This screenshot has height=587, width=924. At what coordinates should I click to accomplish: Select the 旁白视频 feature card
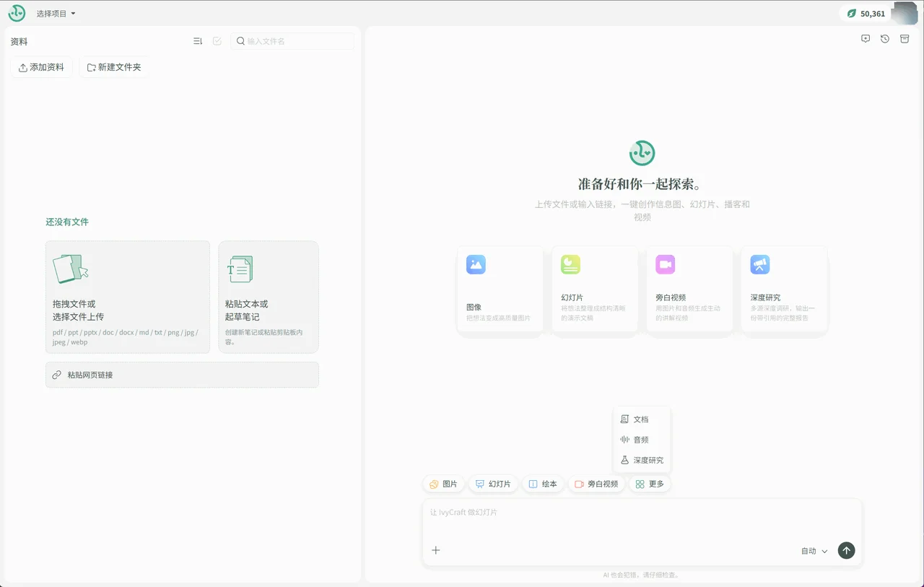pyautogui.click(x=689, y=289)
